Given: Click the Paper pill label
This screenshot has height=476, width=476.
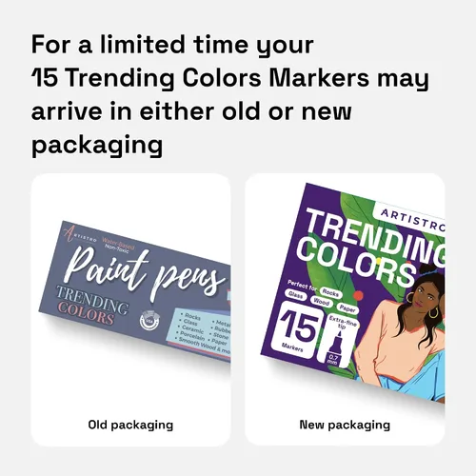Looking at the screenshot, I should coord(347,308).
